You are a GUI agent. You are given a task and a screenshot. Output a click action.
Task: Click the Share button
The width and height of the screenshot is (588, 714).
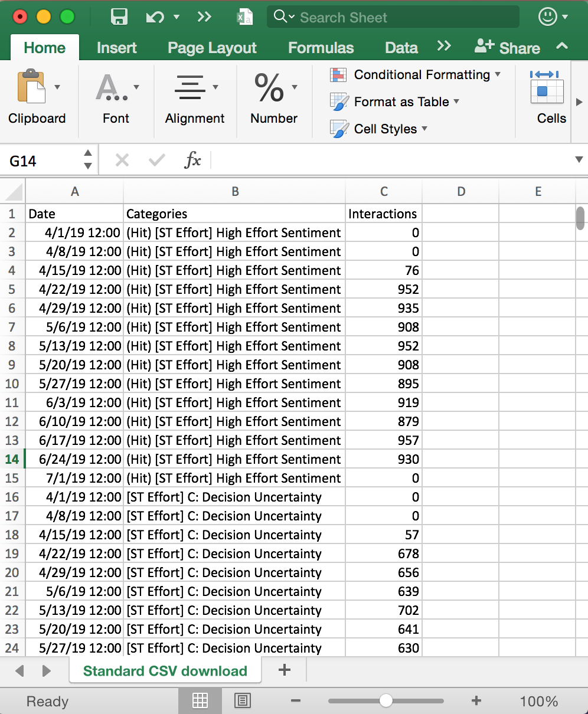(508, 48)
